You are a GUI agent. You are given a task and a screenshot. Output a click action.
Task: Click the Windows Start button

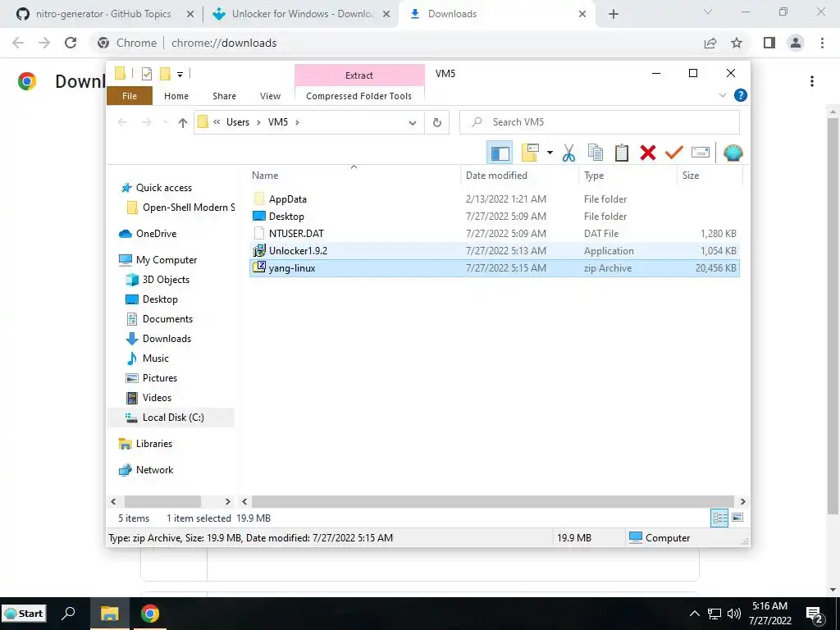pyautogui.click(x=25, y=614)
